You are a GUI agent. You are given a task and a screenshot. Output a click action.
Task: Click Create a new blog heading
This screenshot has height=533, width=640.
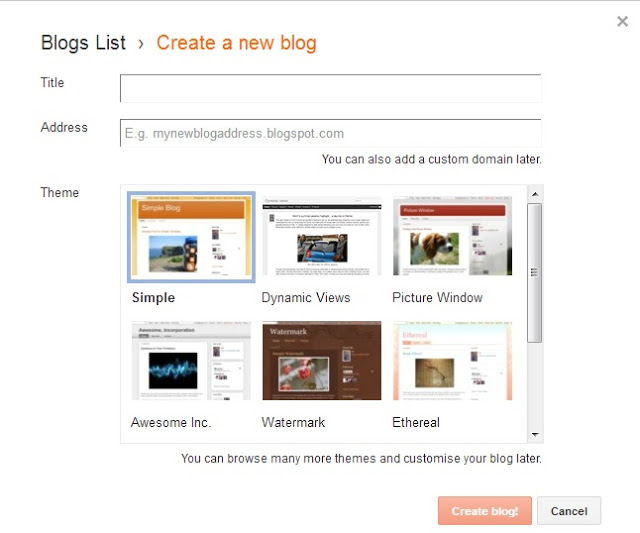[236, 43]
